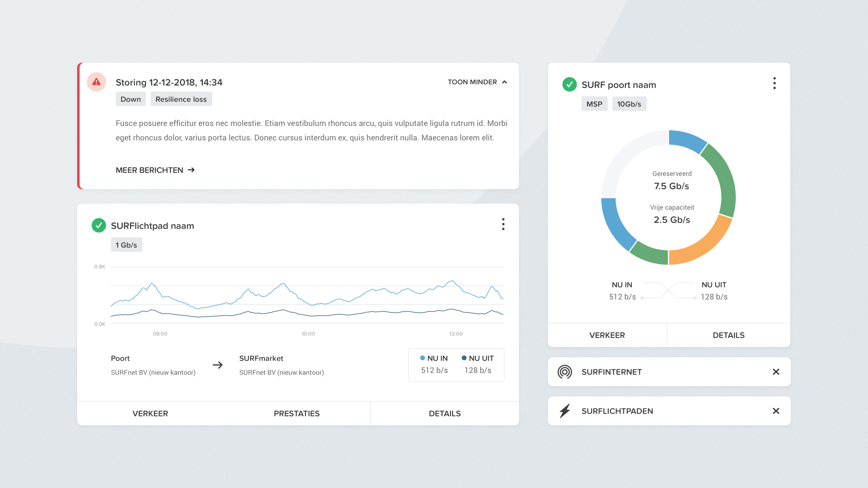Toggle the NU IN legend series
Image resolution: width=868 pixels, height=488 pixels.
tap(434, 358)
